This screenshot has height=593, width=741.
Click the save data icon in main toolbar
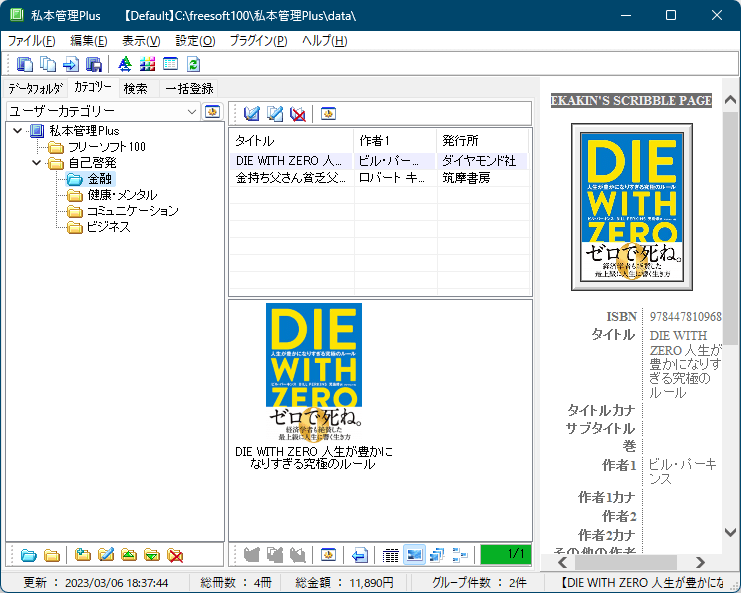94,65
